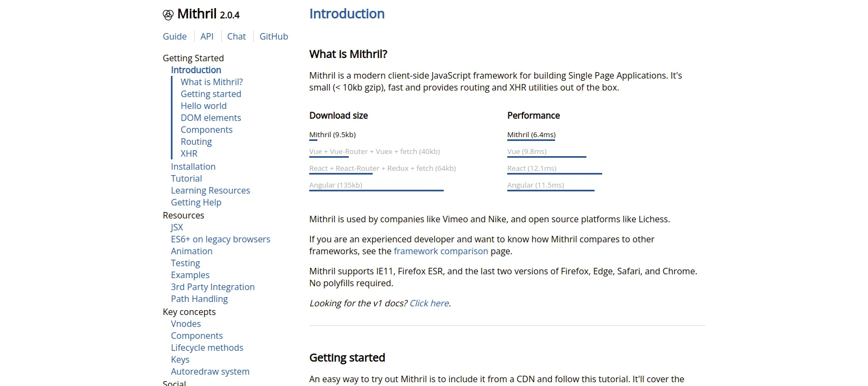The height and width of the screenshot is (386, 868).
Task: Jump to the Routing section
Action: point(196,141)
